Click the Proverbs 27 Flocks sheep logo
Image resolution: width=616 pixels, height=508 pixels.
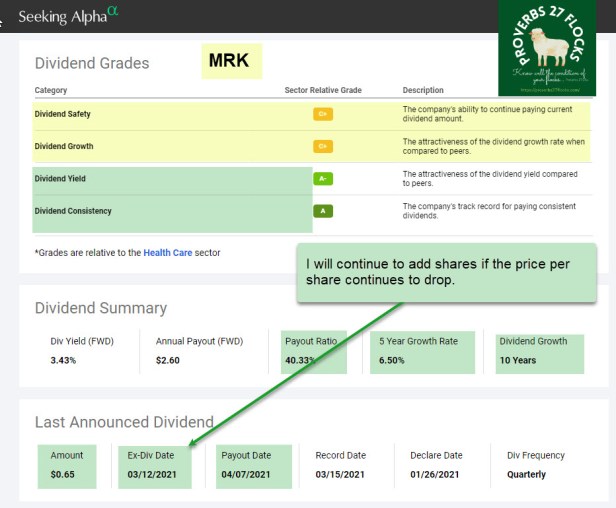coord(547,48)
